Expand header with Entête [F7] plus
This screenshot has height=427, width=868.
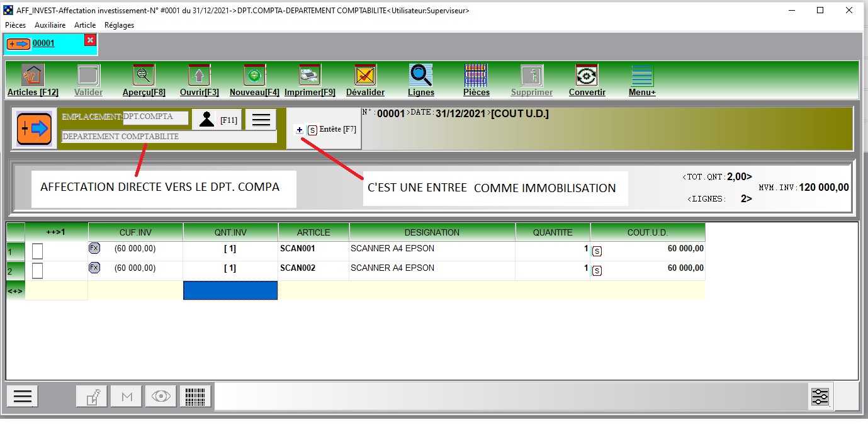click(x=300, y=130)
